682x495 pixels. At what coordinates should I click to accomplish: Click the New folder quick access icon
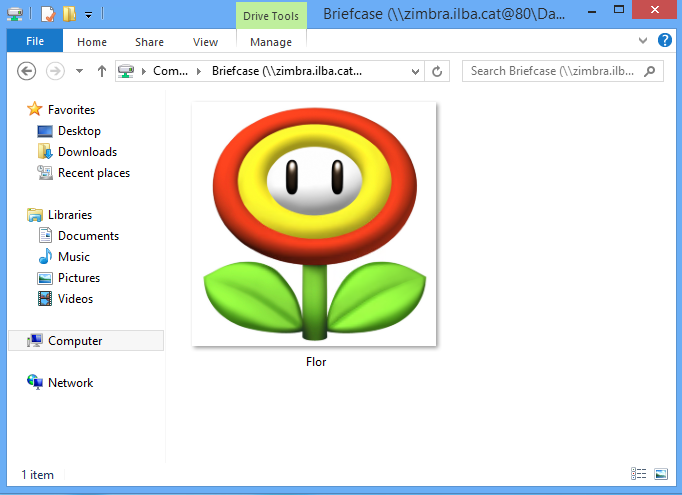(x=69, y=14)
